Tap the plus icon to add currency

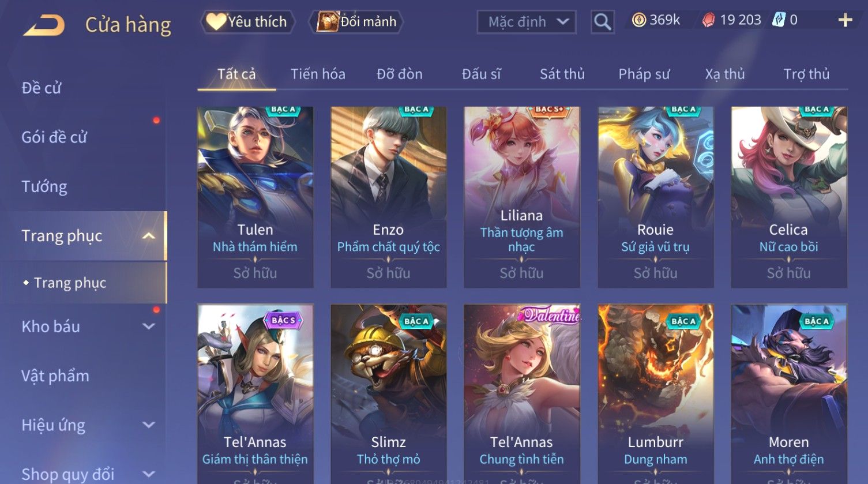pyautogui.click(x=845, y=20)
